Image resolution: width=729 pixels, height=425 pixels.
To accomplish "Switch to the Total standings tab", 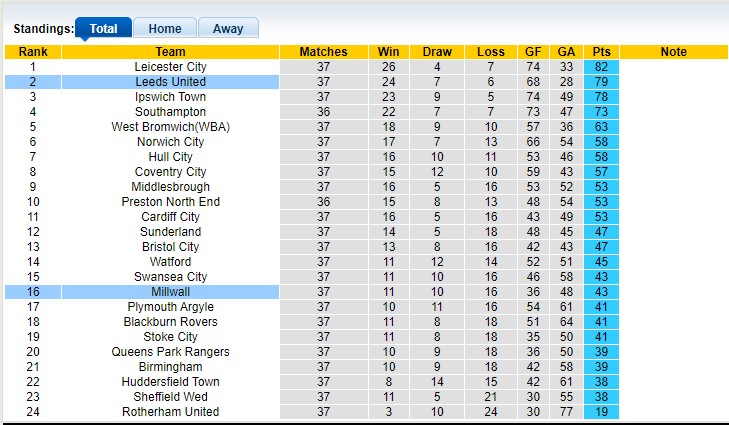I will coord(104,29).
